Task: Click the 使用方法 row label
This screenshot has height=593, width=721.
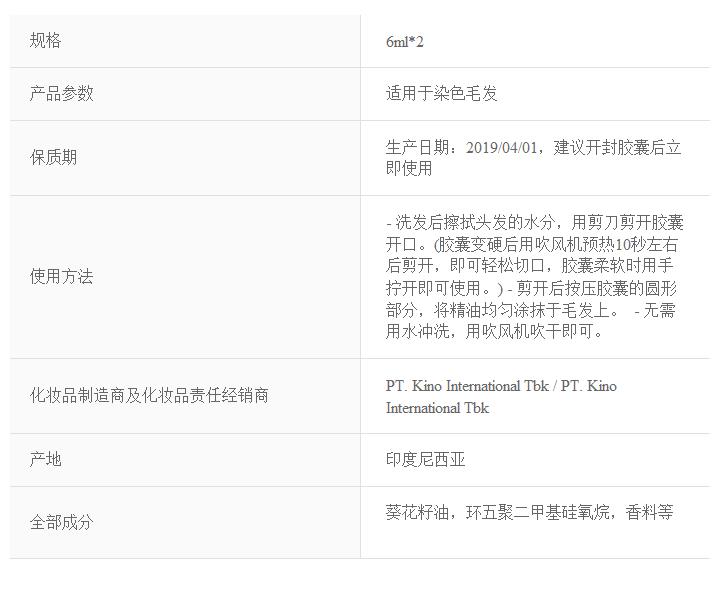Action: pos(62,277)
